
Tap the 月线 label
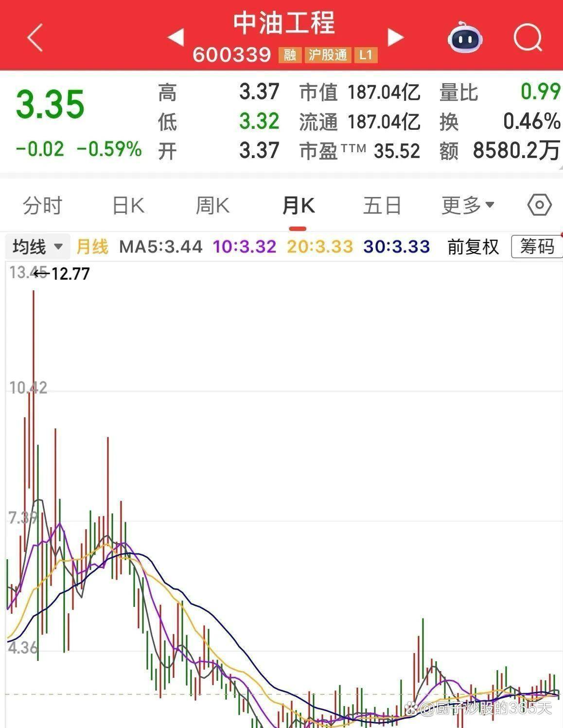coord(92,247)
